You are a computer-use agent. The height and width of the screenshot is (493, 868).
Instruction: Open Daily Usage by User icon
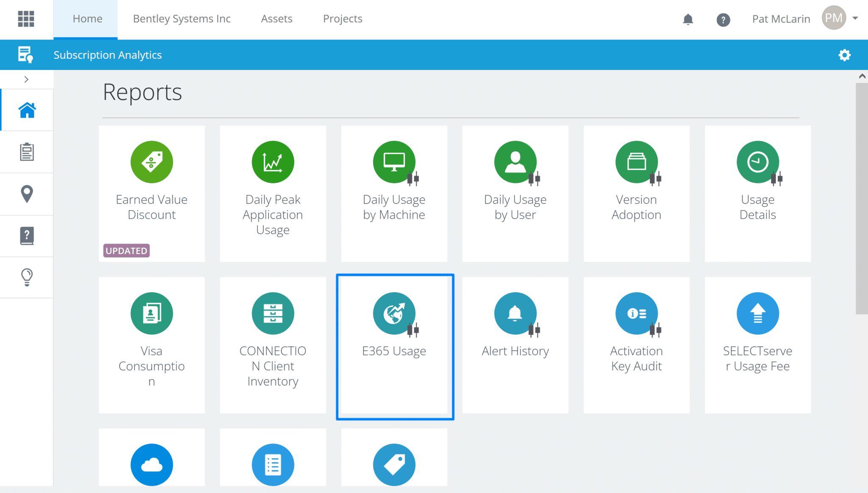pos(515,162)
